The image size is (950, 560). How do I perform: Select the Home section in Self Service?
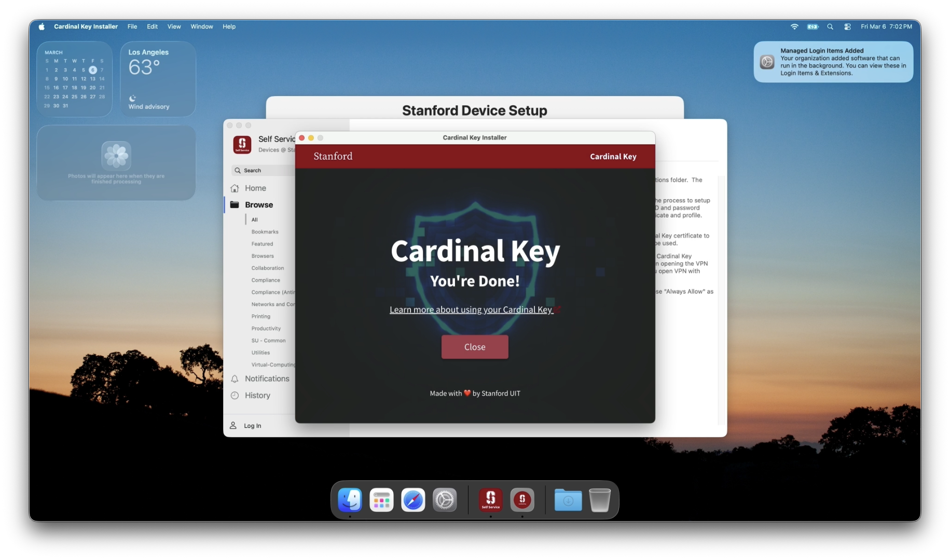(x=255, y=188)
